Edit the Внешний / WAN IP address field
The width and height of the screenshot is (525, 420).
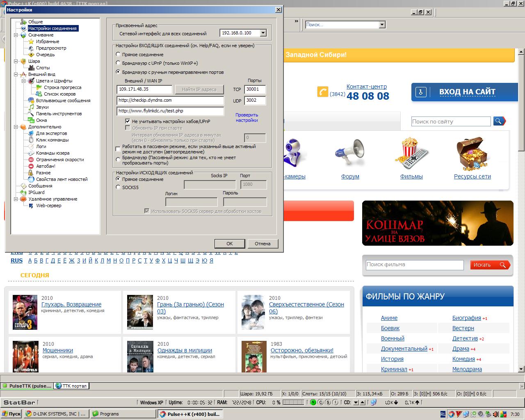(145, 89)
